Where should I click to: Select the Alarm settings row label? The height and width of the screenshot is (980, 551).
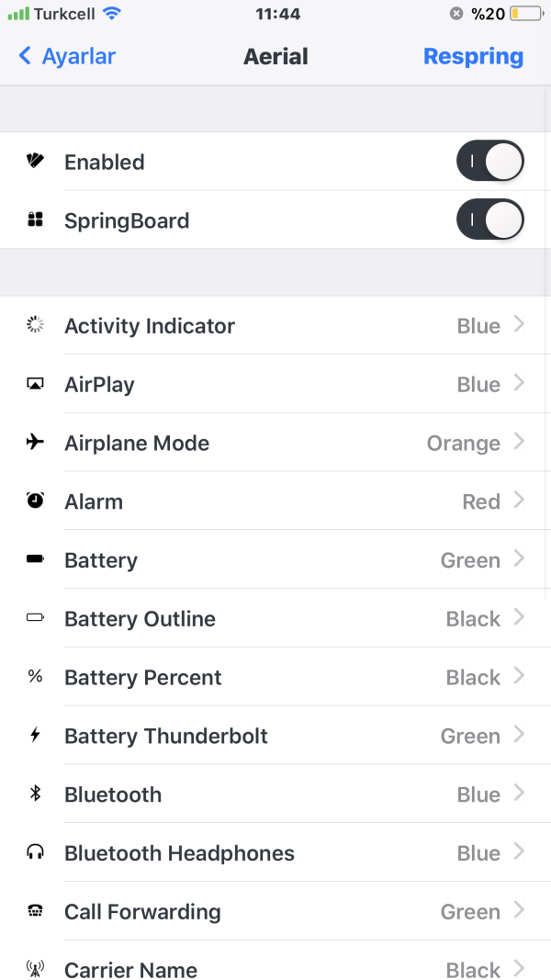(x=94, y=501)
